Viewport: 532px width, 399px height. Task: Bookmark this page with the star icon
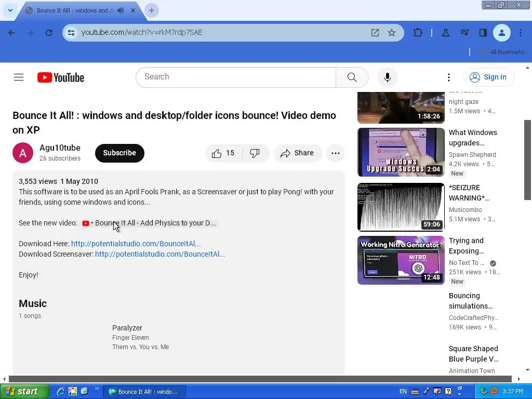click(x=392, y=33)
